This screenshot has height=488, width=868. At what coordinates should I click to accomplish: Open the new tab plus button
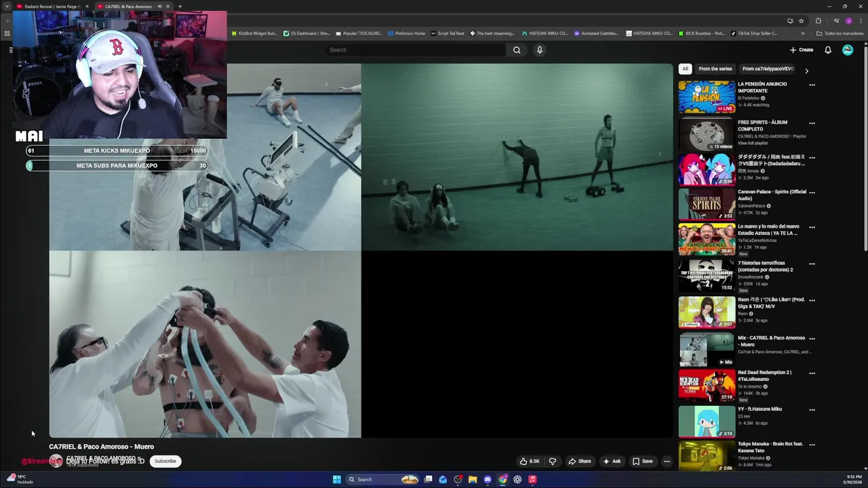tap(180, 6)
